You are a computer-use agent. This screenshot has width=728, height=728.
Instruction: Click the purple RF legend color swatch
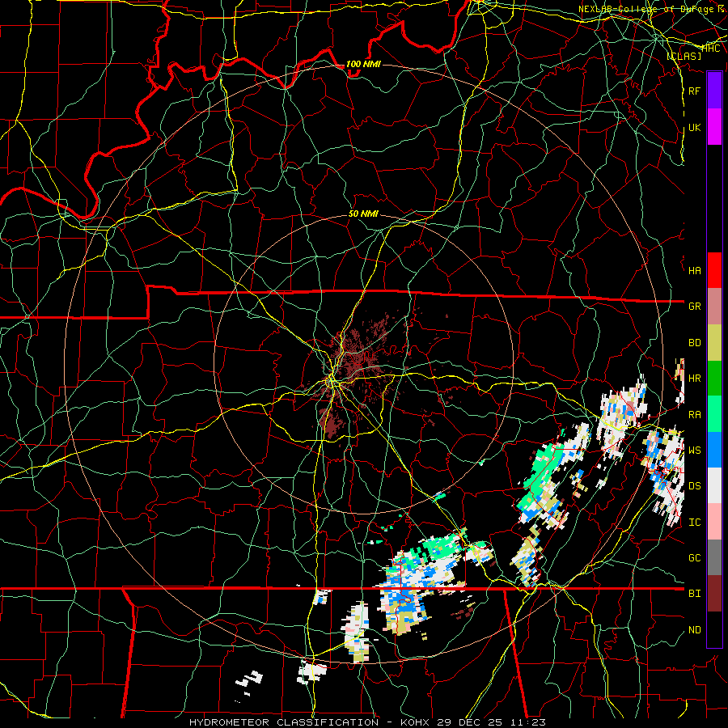714,91
